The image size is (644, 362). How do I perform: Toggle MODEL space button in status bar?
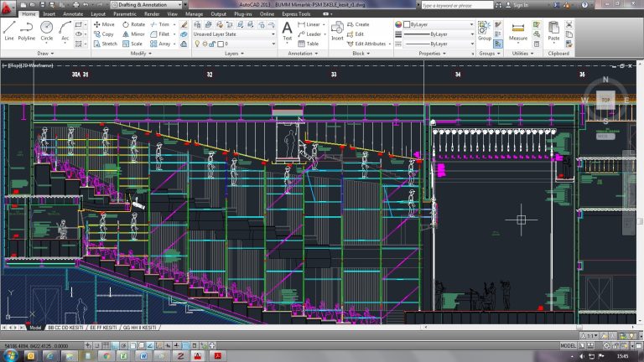pos(568,345)
